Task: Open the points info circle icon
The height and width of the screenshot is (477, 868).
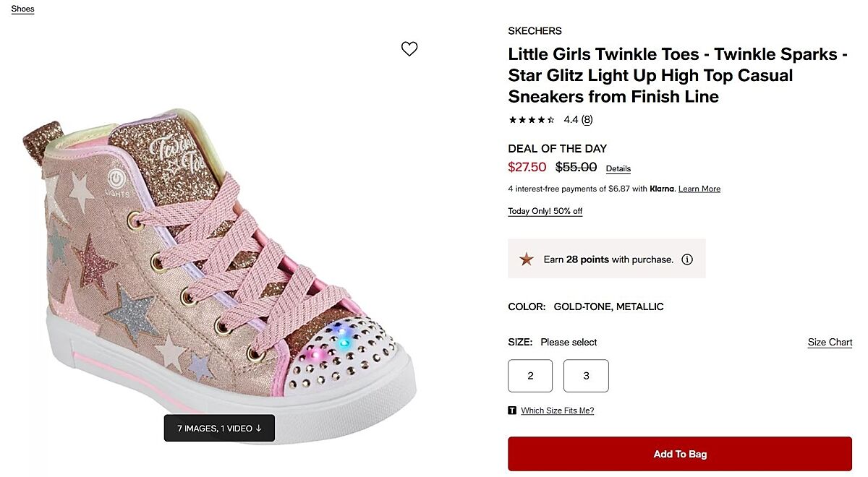Action: point(687,259)
